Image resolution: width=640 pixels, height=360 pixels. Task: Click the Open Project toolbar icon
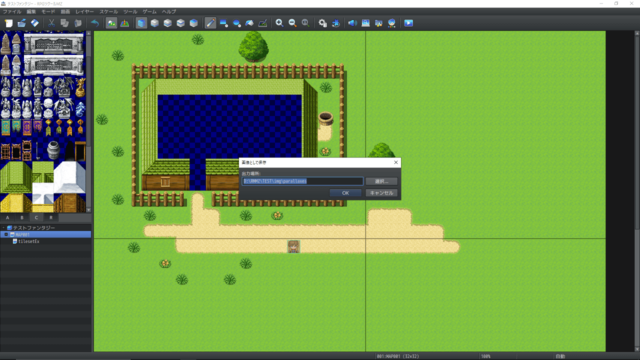22,23
